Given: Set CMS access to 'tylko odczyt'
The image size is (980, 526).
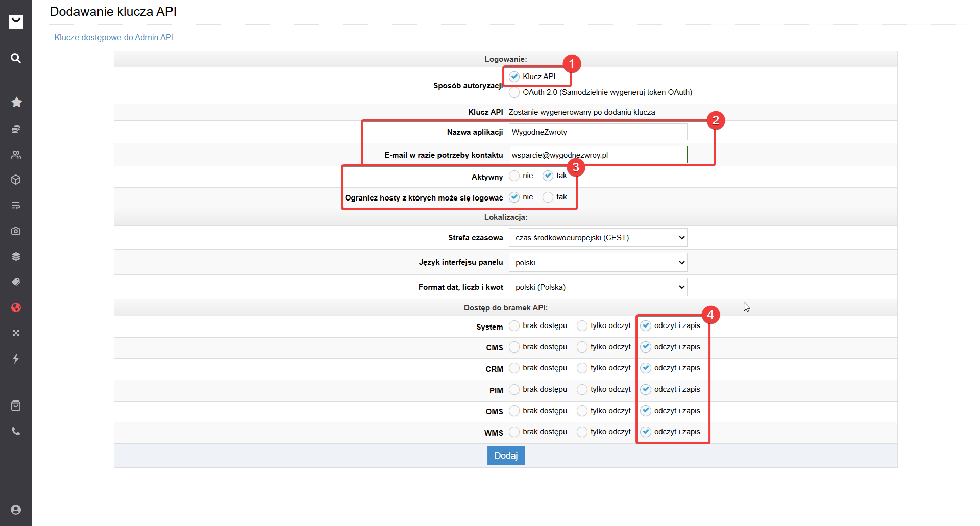Looking at the screenshot, I should (582, 347).
